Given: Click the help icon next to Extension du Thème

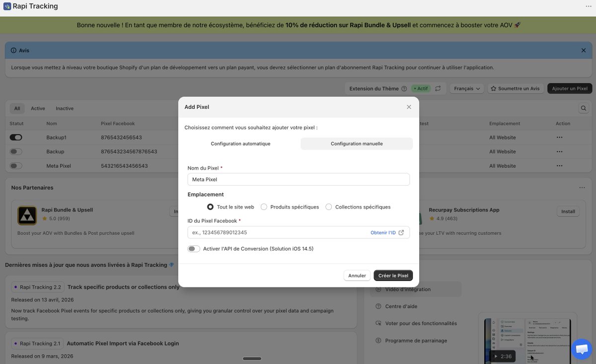Looking at the screenshot, I should pyautogui.click(x=404, y=88).
